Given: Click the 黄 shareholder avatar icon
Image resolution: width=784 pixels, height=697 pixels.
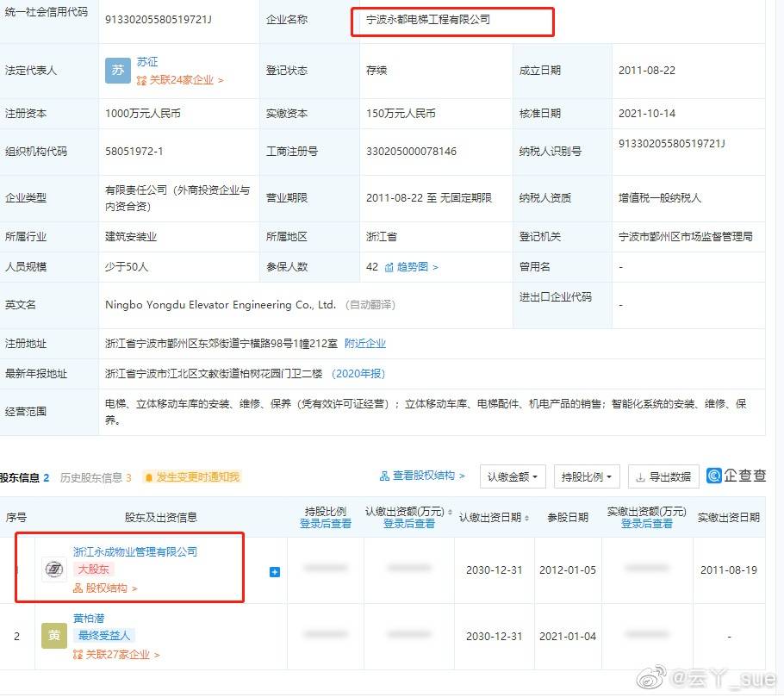Looking at the screenshot, I should click(53, 636).
